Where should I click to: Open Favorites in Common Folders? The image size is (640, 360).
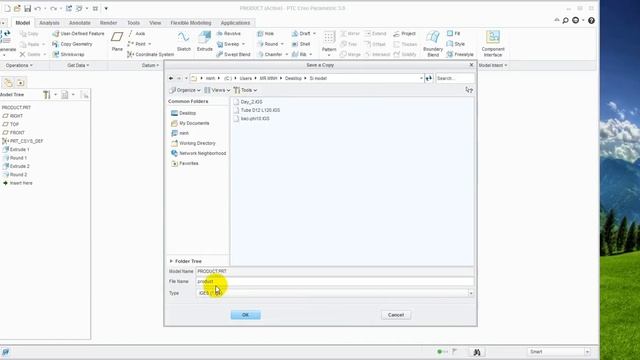pos(184,163)
